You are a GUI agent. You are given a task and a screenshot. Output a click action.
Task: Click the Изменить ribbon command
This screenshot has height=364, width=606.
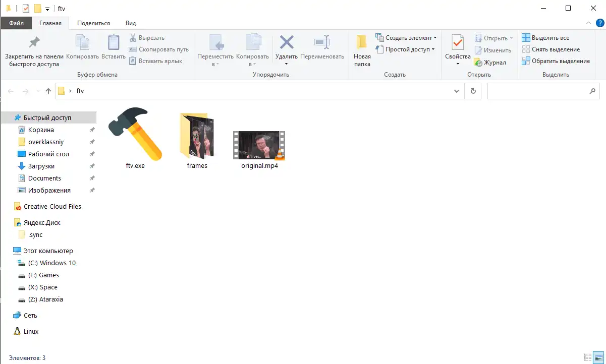click(492, 50)
